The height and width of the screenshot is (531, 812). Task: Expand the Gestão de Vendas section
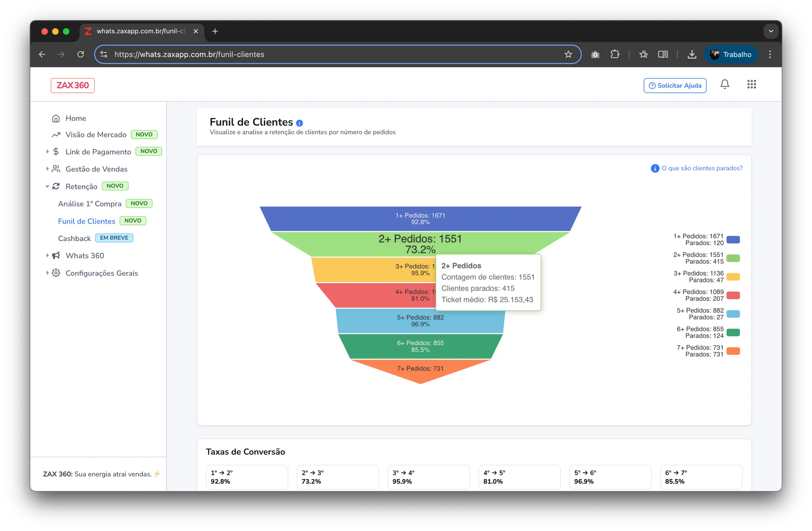96,169
